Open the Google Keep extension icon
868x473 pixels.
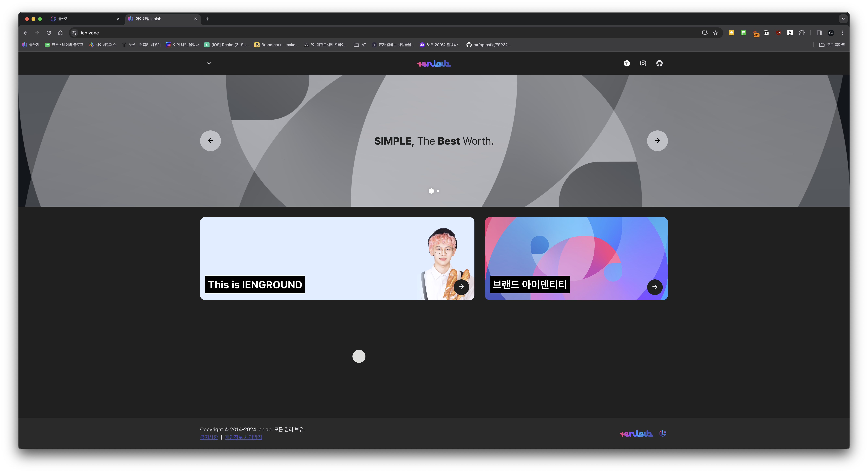coord(732,33)
